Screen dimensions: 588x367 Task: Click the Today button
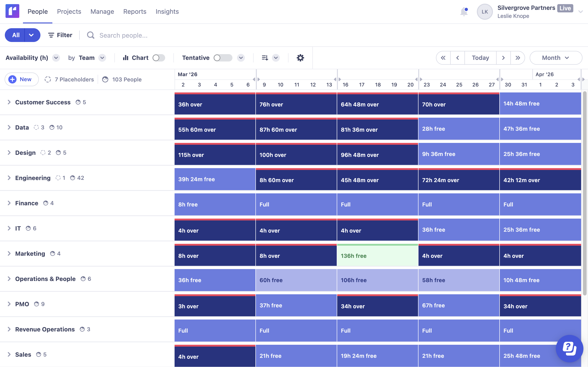[x=480, y=58]
